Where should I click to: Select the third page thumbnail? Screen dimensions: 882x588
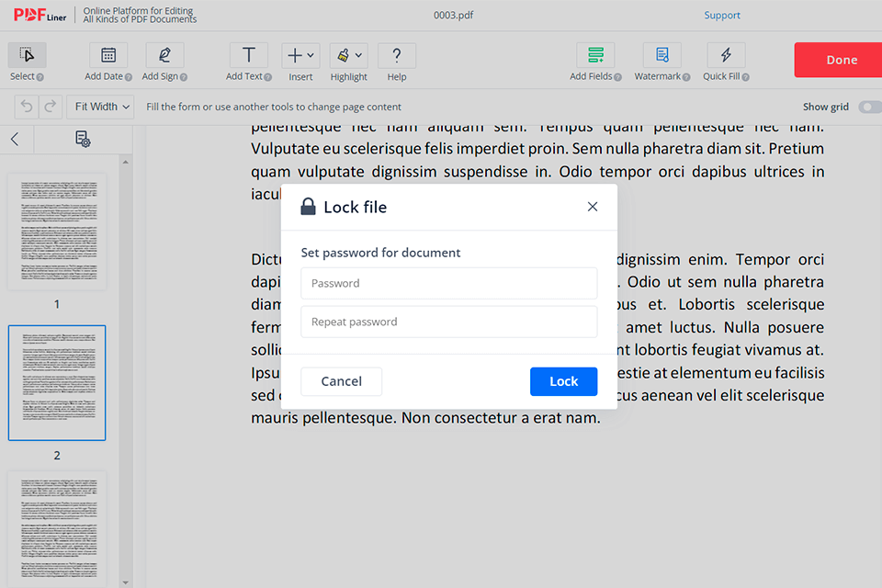pos(57,529)
